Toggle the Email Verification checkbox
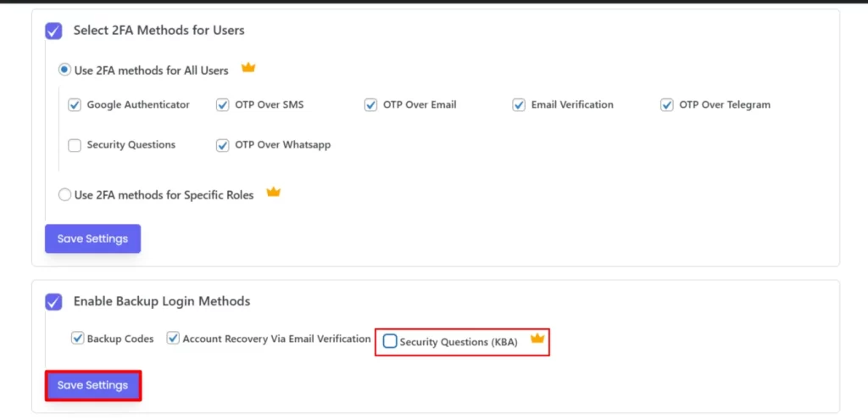 519,105
